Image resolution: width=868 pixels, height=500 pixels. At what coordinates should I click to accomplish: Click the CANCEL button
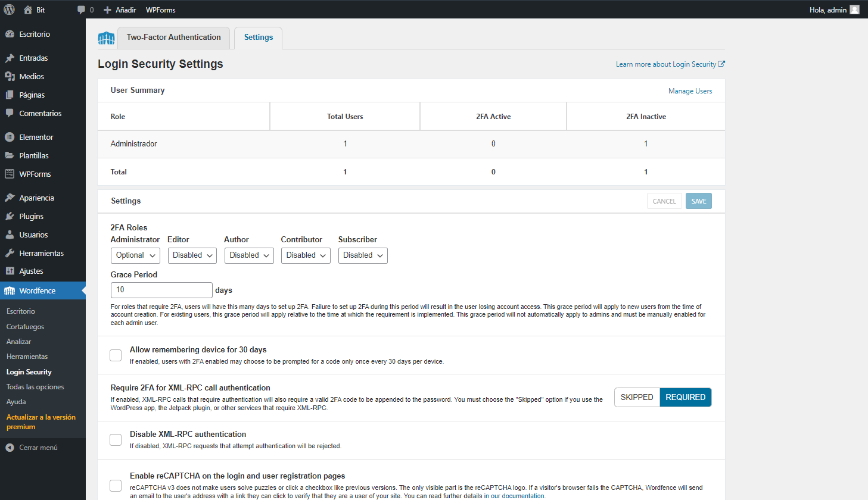(664, 201)
